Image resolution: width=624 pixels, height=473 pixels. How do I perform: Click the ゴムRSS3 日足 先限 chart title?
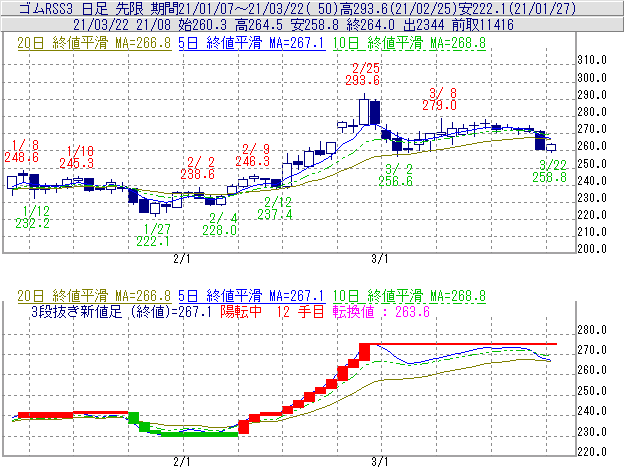pos(82,8)
